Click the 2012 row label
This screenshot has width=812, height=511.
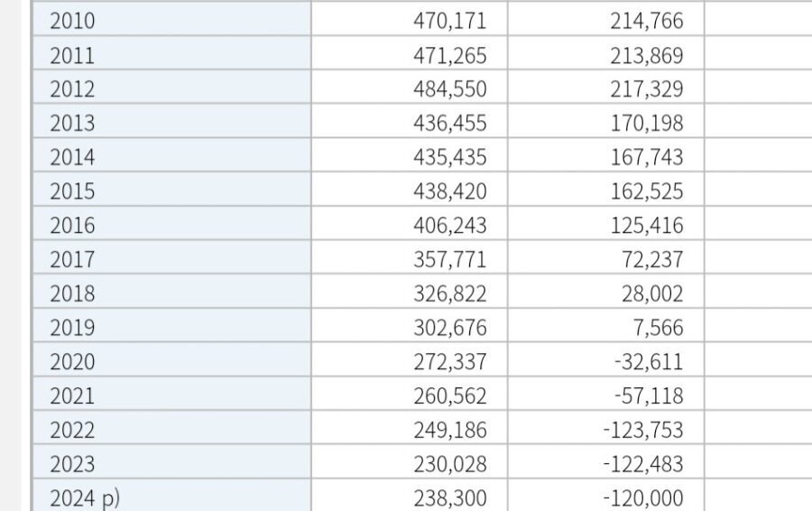(x=172, y=87)
